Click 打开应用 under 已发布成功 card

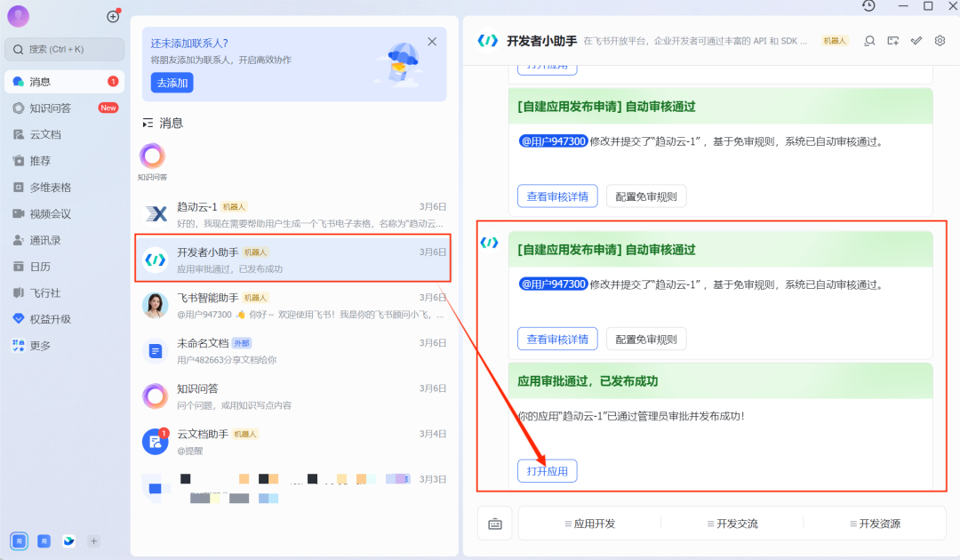(x=548, y=471)
